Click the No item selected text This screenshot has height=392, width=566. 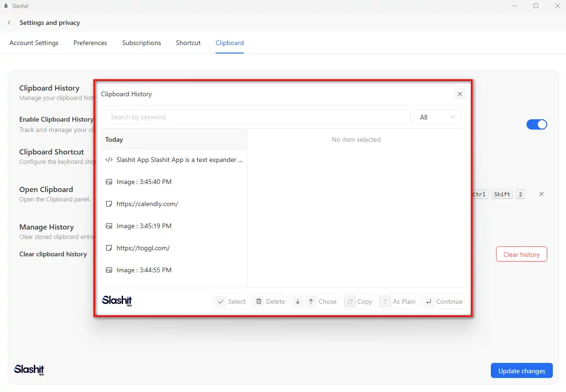[x=356, y=139]
